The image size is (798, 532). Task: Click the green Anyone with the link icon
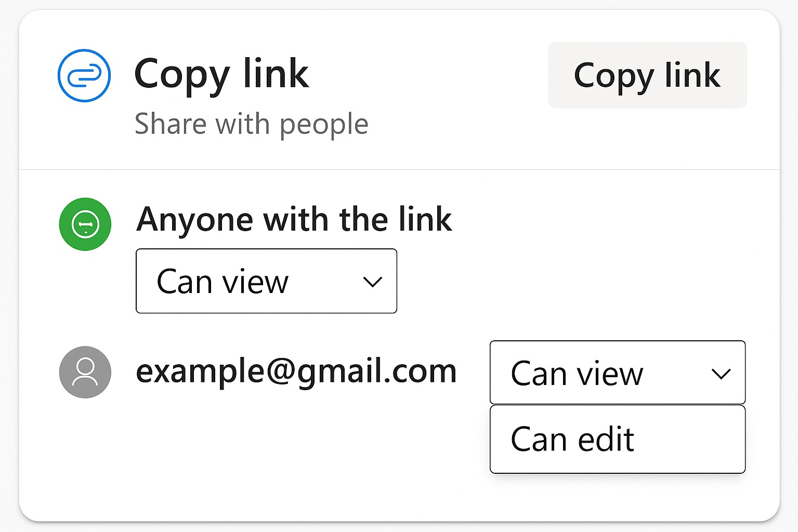click(x=85, y=224)
